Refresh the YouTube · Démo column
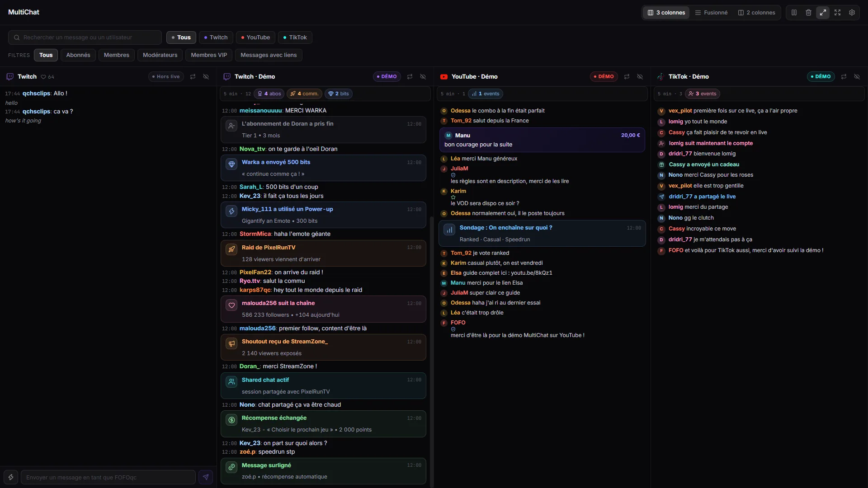868x488 pixels. (627, 77)
